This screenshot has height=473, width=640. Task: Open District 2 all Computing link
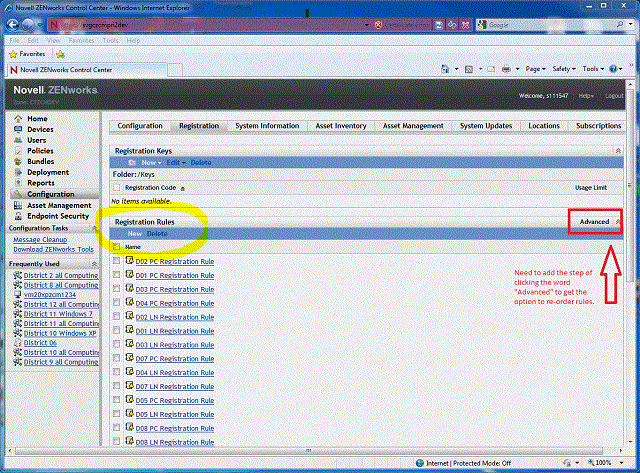pos(61,275)
